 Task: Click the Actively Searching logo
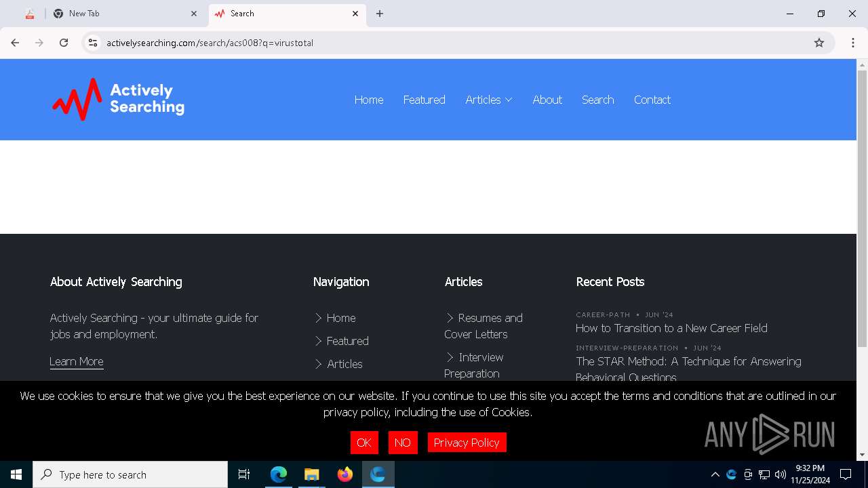119,100
